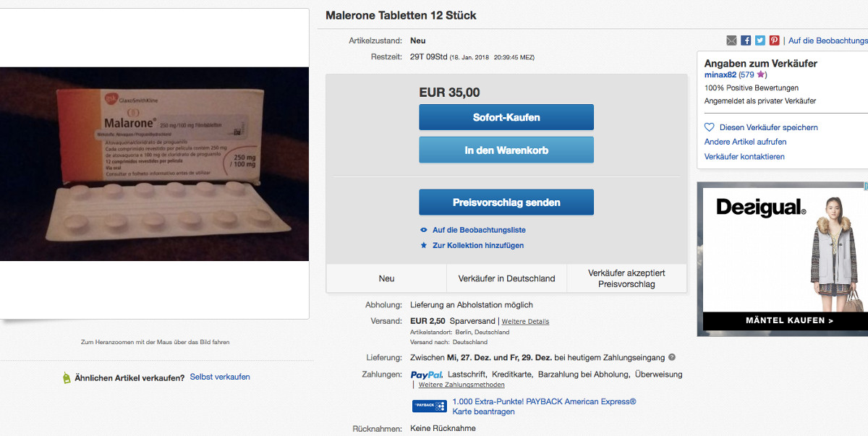Expand Weitere Details for shipping
The width and height of the screenshot is (868, 436).
click(x=525, y=322)
